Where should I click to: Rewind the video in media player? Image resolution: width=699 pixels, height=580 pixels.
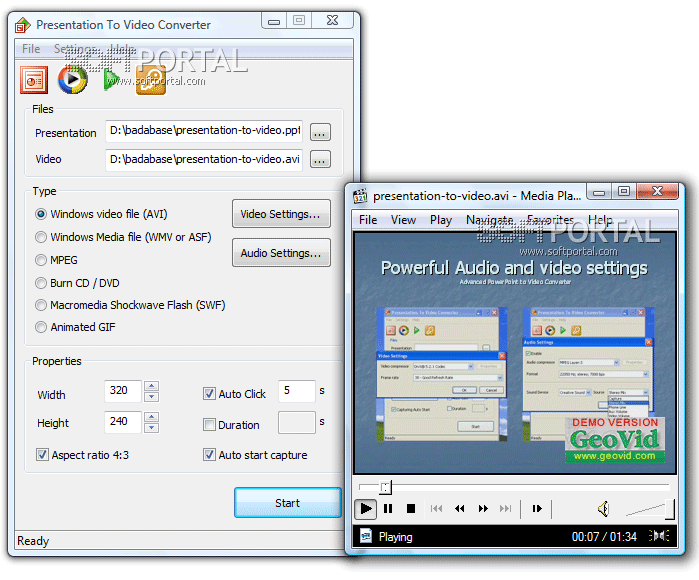460,509
